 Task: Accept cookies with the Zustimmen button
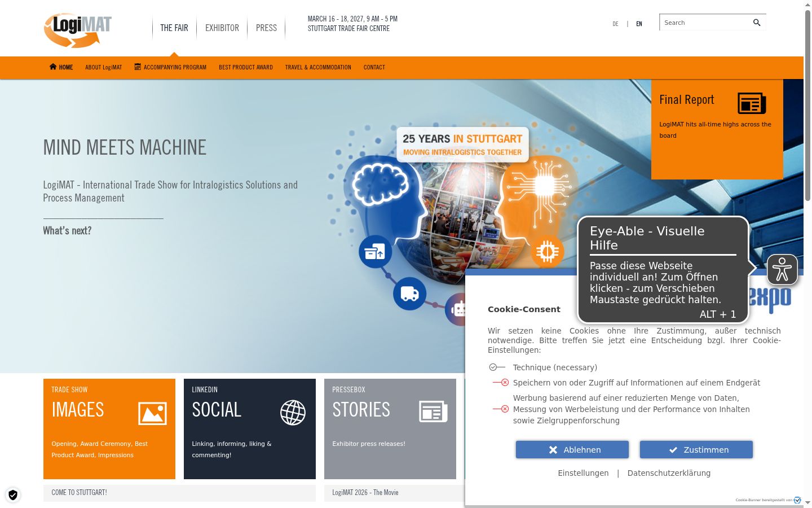coord(696,450)
